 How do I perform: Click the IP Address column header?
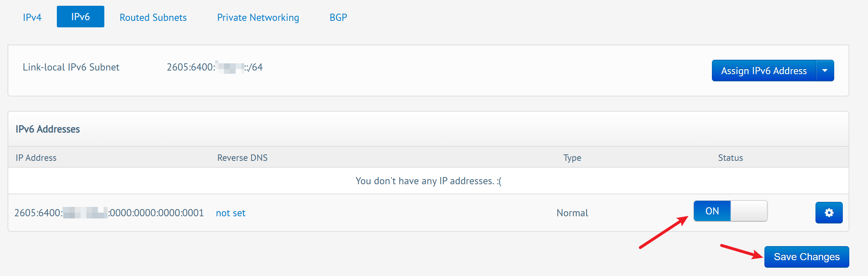tap(36, 158)
